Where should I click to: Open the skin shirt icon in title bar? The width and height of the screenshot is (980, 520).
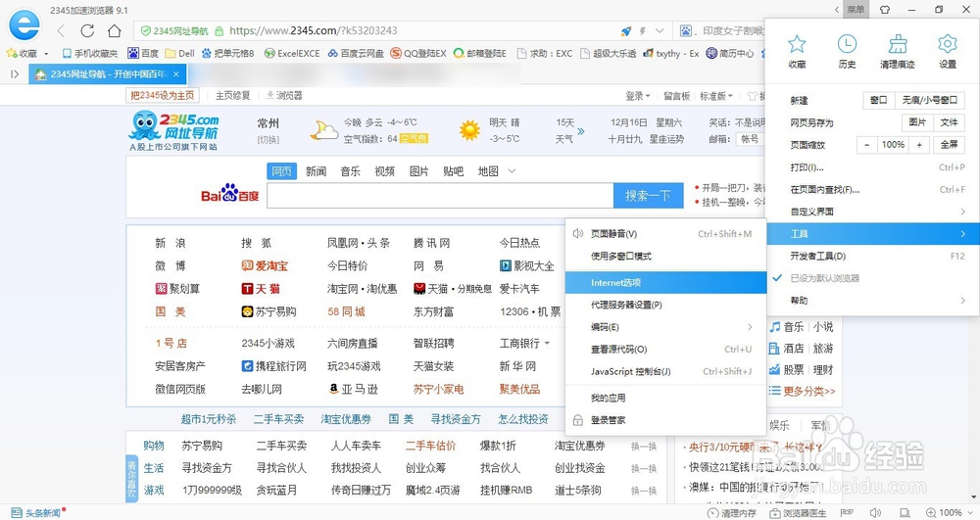click(x=884, y=10)
